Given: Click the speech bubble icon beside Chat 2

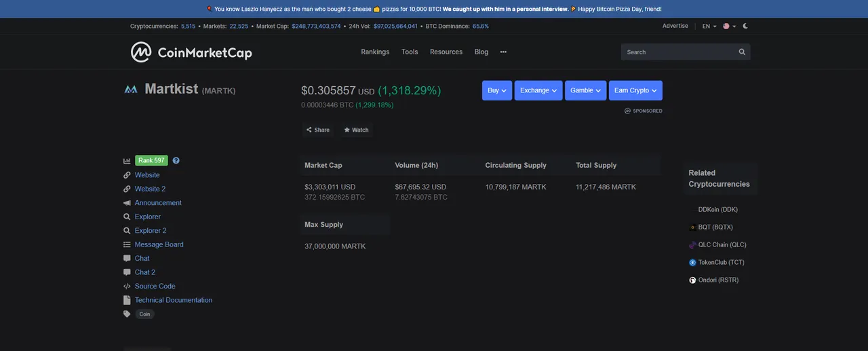Looking at the screenshot, I should [127, 272].
